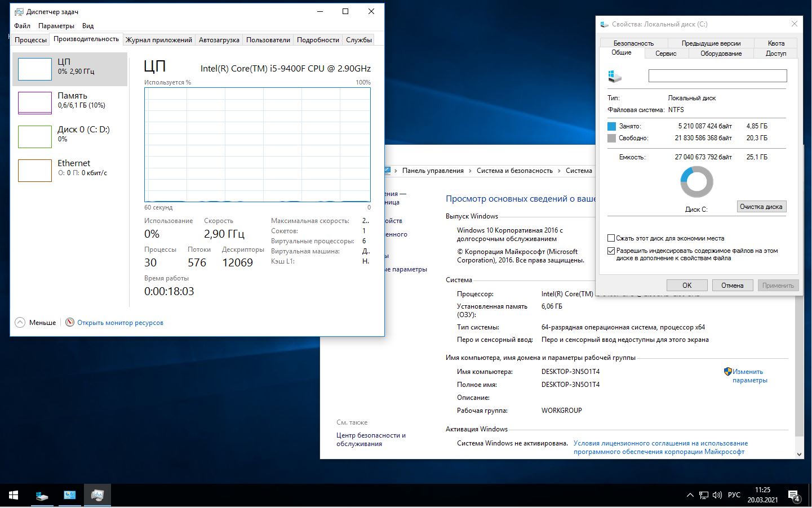812x508 pixels.
Task: Open the Windows Start menu
Action: point(14,496)
